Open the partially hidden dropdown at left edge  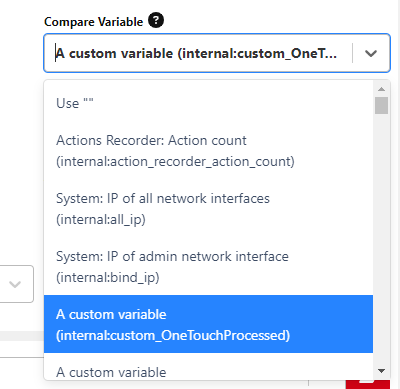16,284
